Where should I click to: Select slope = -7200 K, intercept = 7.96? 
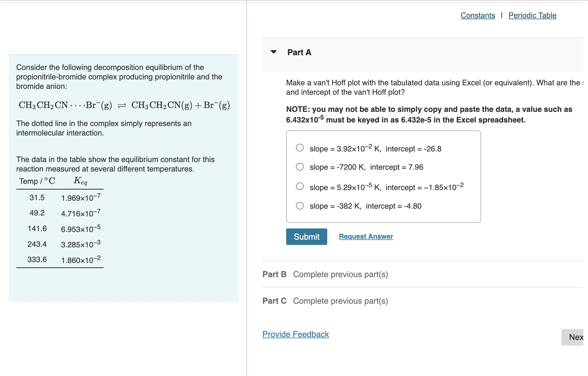point(299,167)
